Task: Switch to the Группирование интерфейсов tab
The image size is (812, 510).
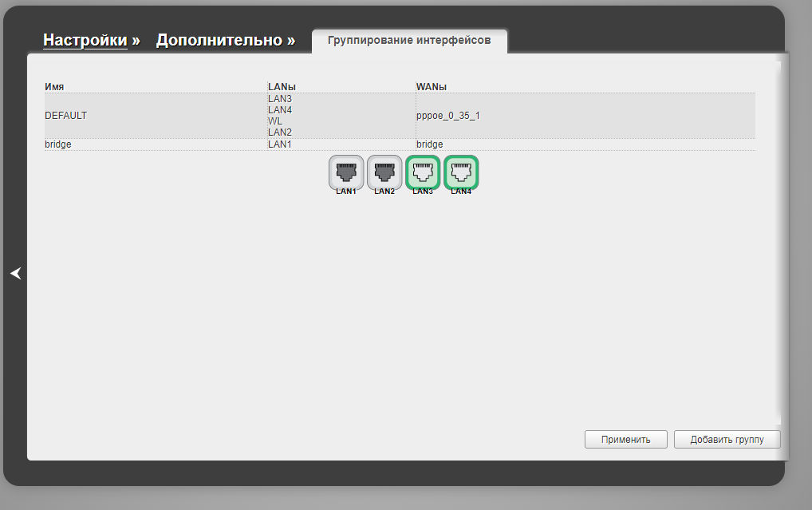Action: tap(409, 40)
